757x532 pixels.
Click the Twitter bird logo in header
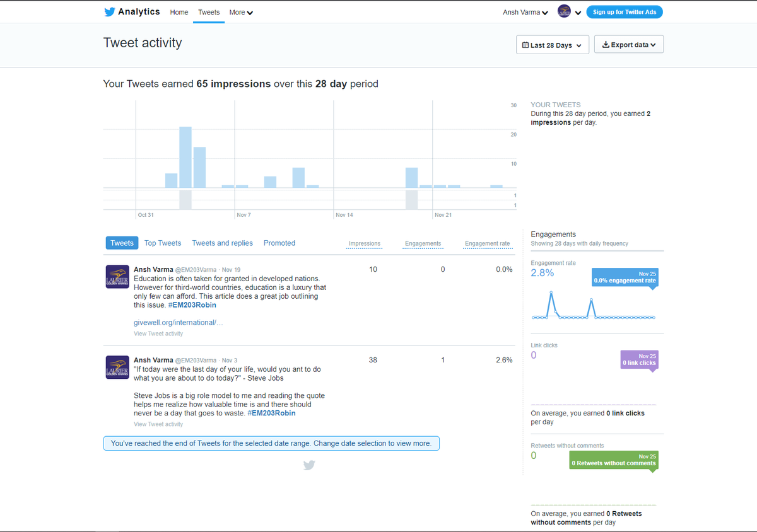point(110,12)
